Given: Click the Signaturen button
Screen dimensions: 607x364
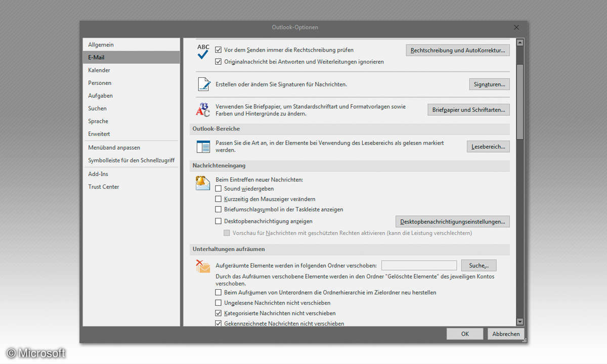Looking at the screenshot, I should [x=489, y=84].
